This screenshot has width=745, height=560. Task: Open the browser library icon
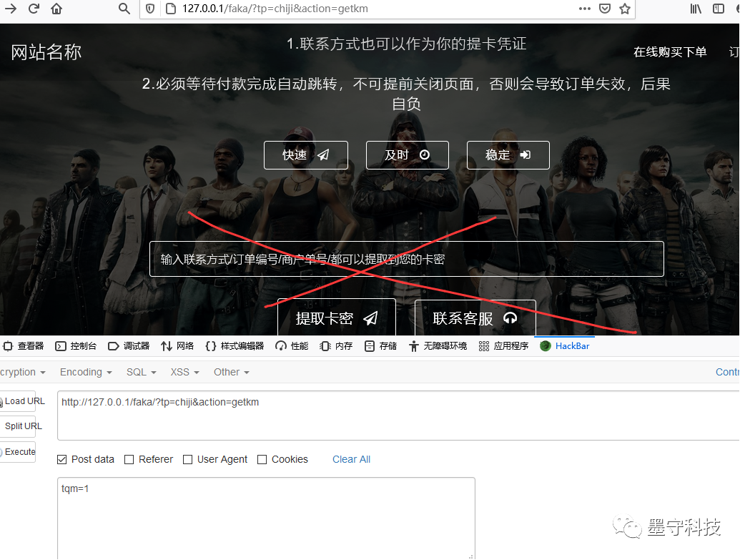tap(696, 9)
